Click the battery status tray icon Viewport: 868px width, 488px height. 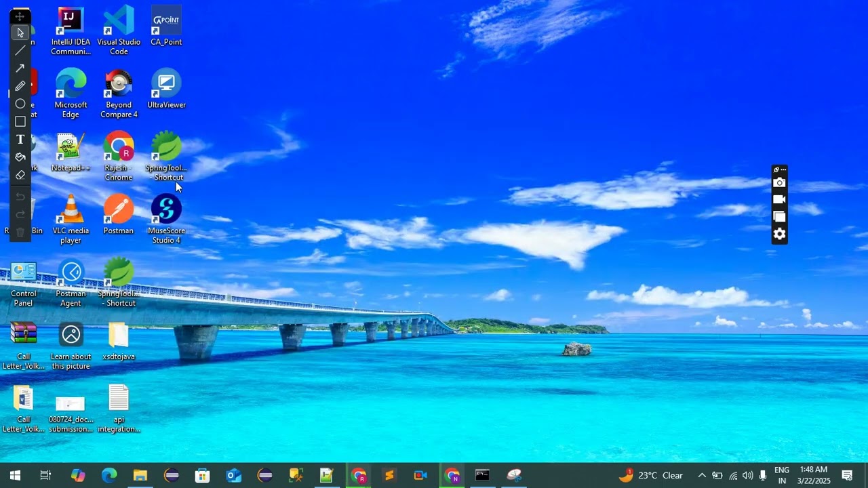click(x=717, y=475)
